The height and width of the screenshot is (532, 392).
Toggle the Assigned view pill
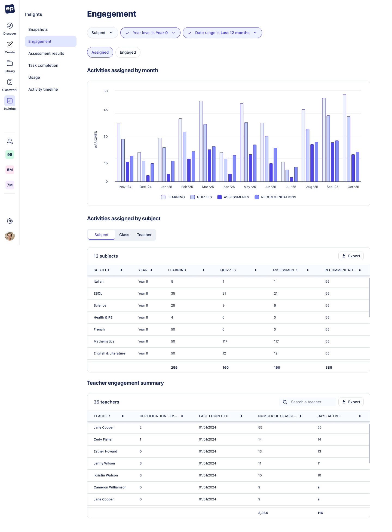pyautogui.click(x=100, y=52)
